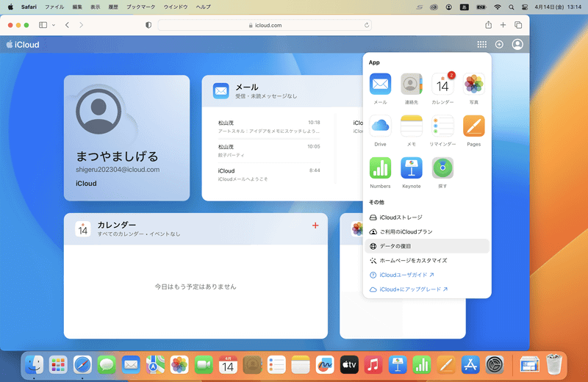Open the Photos app in launcher
Screen dimensions: 588x382
[x=473, y=84]
